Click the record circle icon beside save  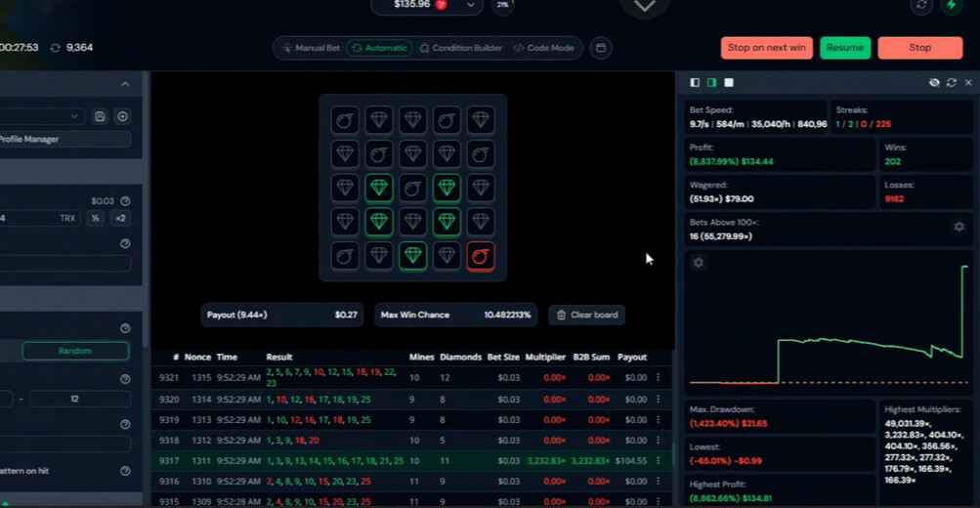(x=122, y=116)
